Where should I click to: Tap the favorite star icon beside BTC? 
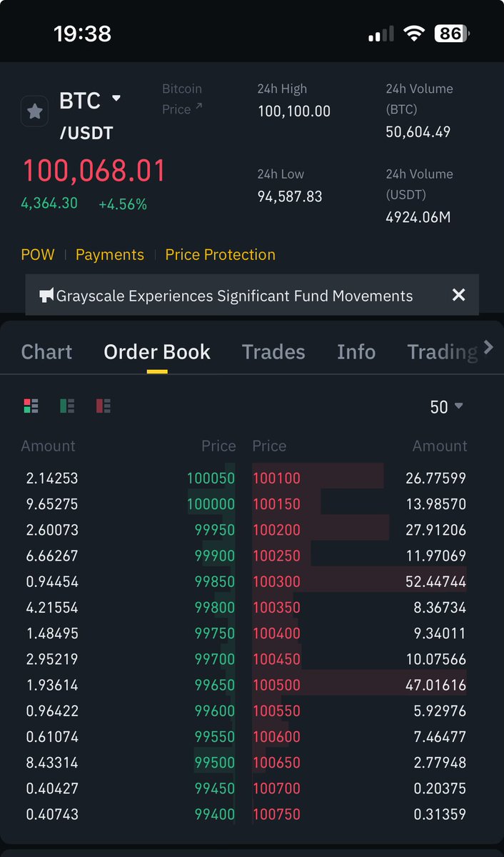pos(34,111)
